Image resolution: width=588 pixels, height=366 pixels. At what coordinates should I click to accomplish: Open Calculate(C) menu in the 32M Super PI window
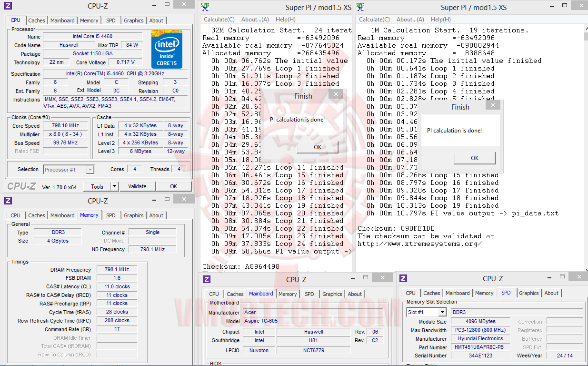coord(219,20)
